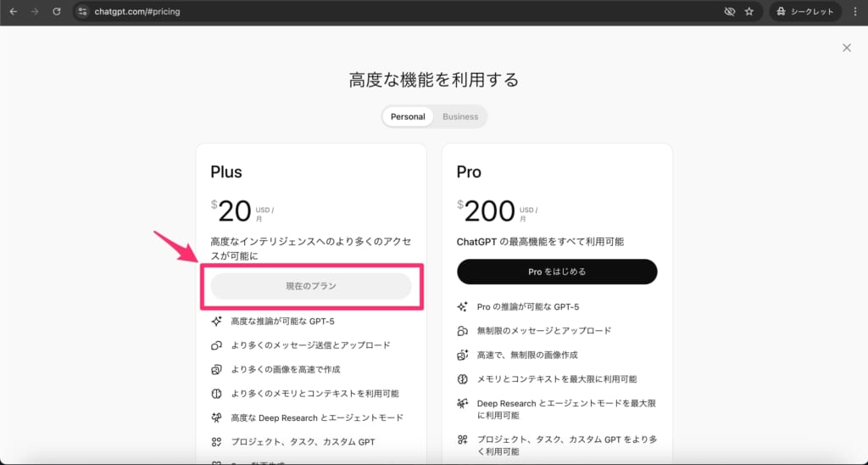Click the browser back arrow
The width and height of the screenshot is (868, 465).
coord(14,12)
